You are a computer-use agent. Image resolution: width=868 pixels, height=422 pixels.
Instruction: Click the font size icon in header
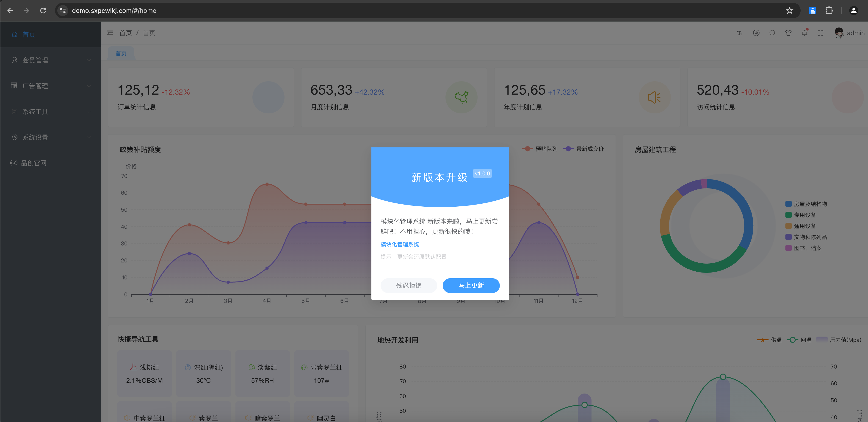click(x=740, y=33)
